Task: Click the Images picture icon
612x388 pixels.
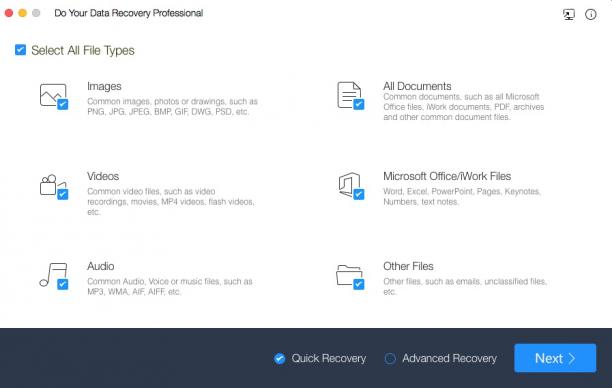Action: (x=53, y=94)
